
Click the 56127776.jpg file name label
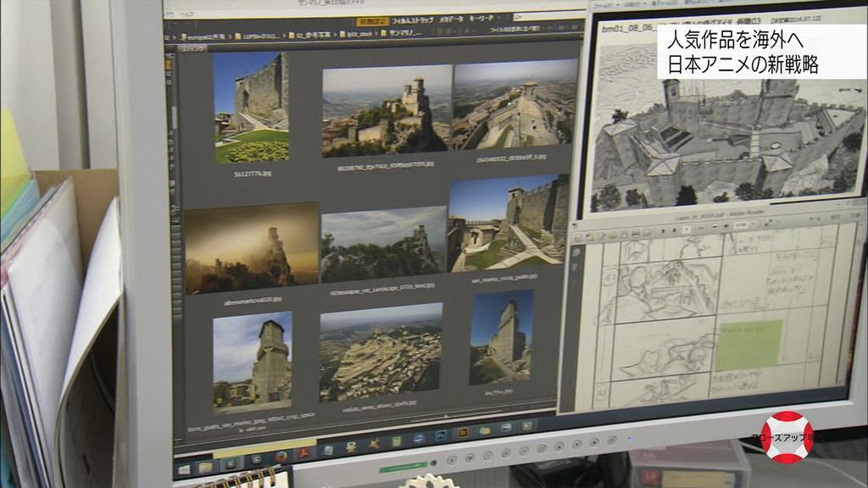click(253, 174)
